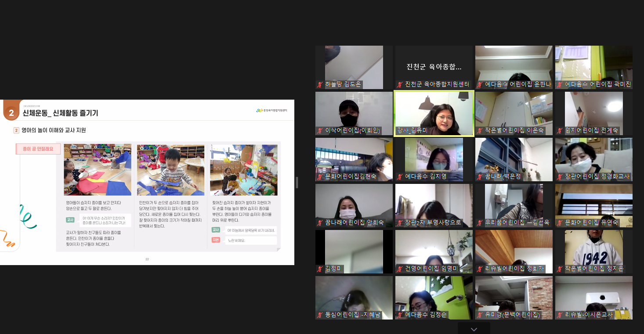Click the 유미경(문백어린이집) name label
Screen dimensions: 644x334
(512, 315)
